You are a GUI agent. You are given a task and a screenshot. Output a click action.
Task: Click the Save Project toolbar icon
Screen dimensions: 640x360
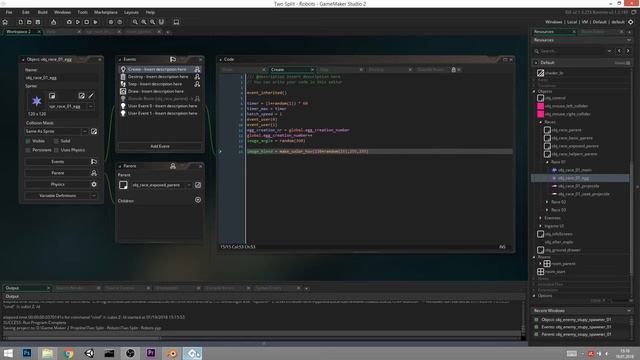pos(38,22)
